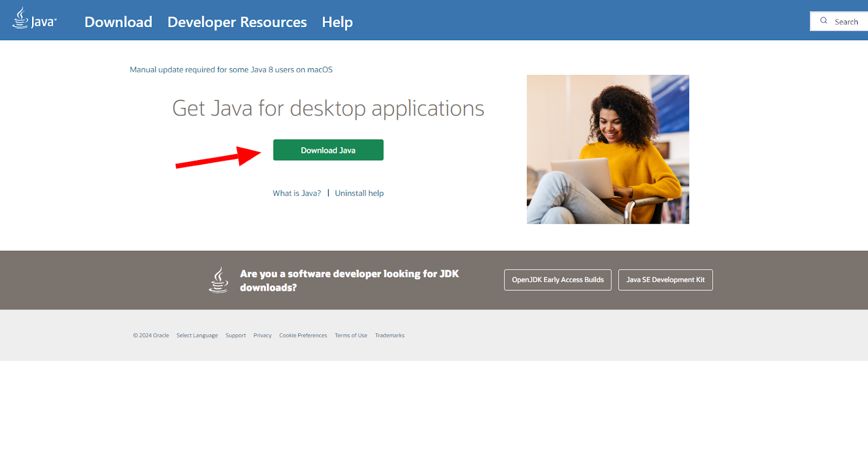Open the Support footer link
This screenshot has height=452, width=868.
pos(235,335)
